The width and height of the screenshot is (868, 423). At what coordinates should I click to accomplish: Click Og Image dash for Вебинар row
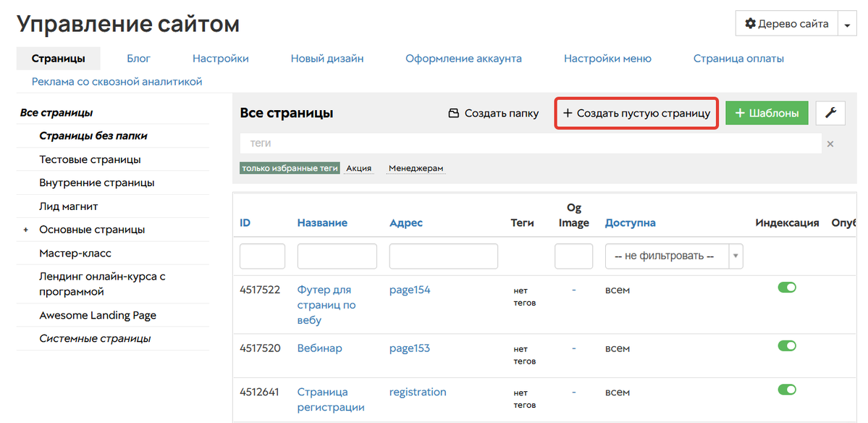click(574, 348)
